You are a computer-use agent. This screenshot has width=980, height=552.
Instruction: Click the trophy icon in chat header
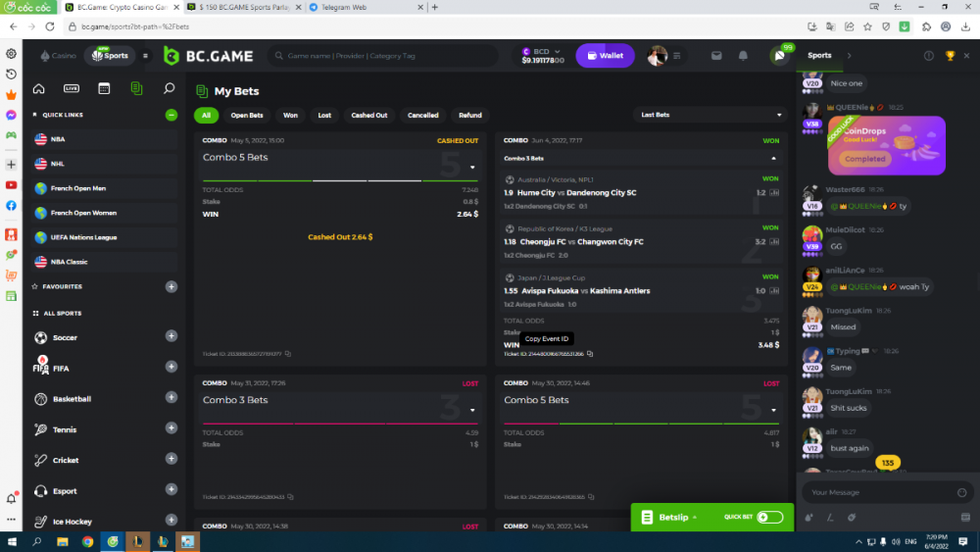[950, 56]
